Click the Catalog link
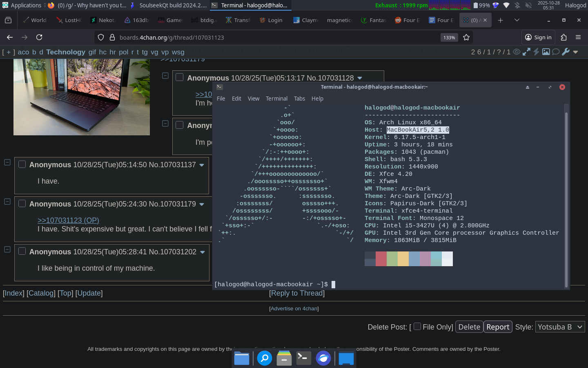Image resolution: width=588 pixels, height=368 pixels. coord(41,293)
